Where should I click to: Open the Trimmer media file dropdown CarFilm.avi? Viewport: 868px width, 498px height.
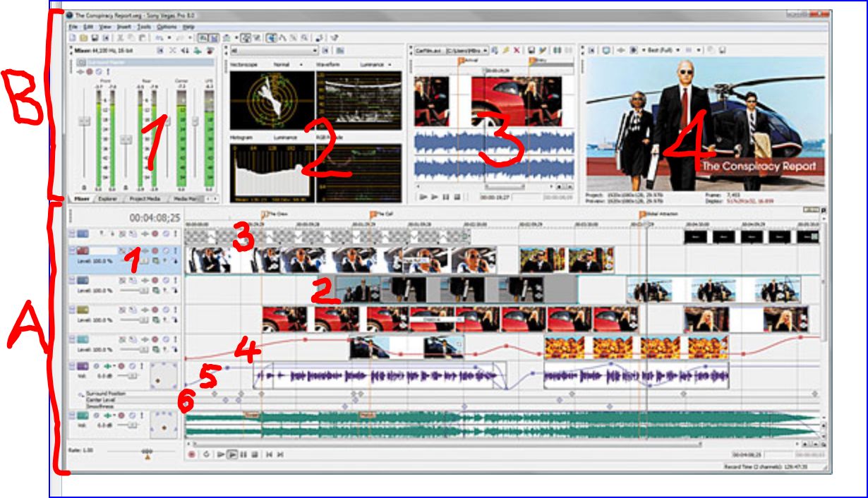[x=451, y=51]
